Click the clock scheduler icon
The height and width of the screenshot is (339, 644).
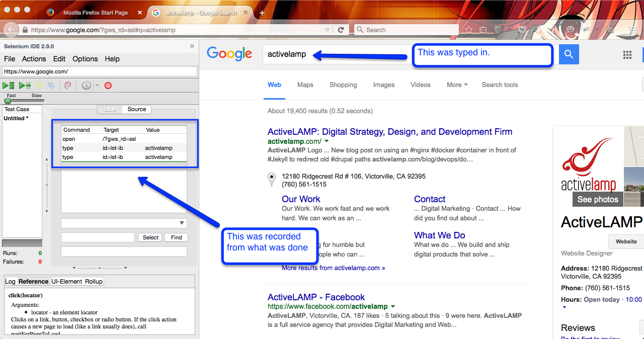pos(87,86)
